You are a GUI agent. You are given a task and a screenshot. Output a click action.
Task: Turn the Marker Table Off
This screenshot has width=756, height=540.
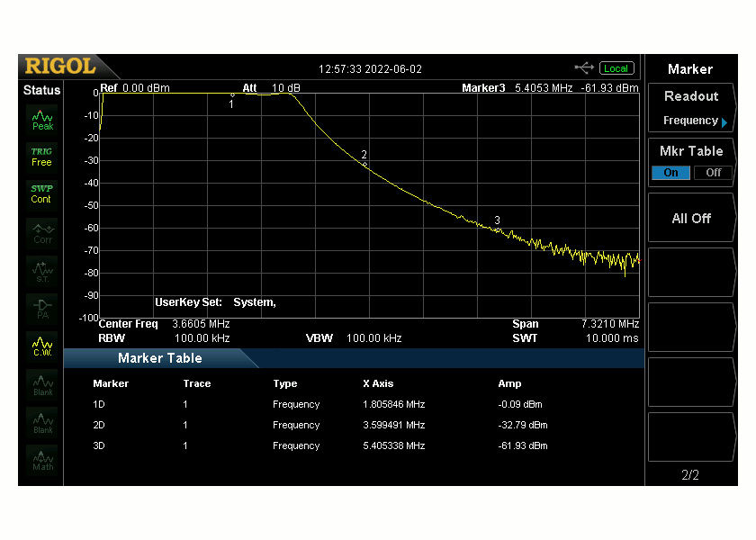713,173
